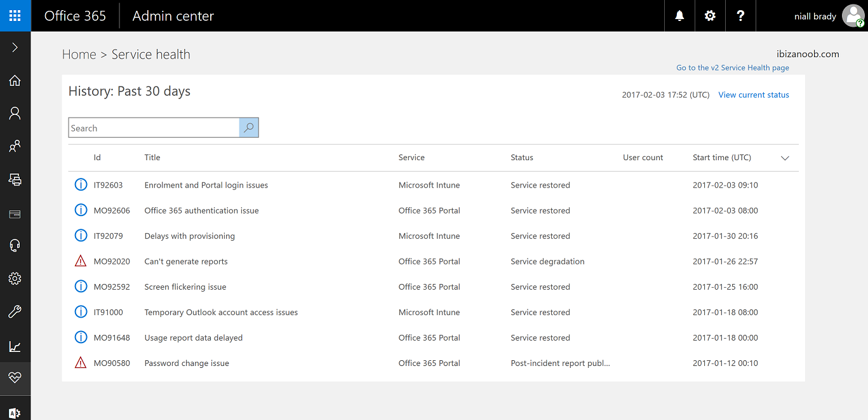Click Office 365 header title
The width and height of the screenshot is (868, 420).
point(75,16)
